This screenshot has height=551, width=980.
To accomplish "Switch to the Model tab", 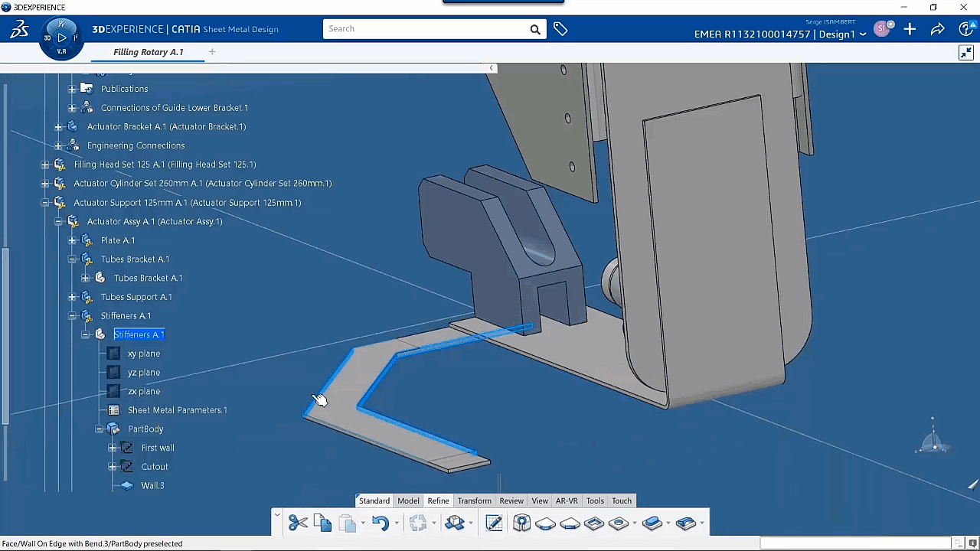I will coord(408,500).
